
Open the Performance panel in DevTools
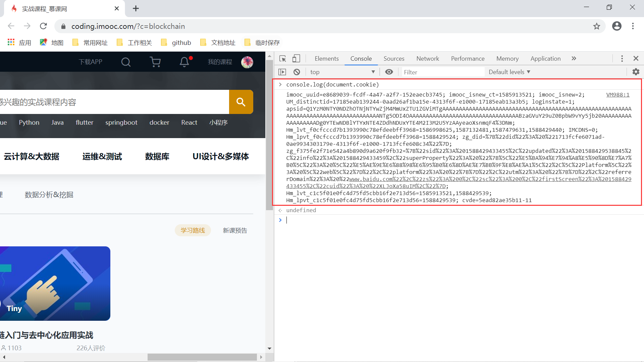click(467, 58)
